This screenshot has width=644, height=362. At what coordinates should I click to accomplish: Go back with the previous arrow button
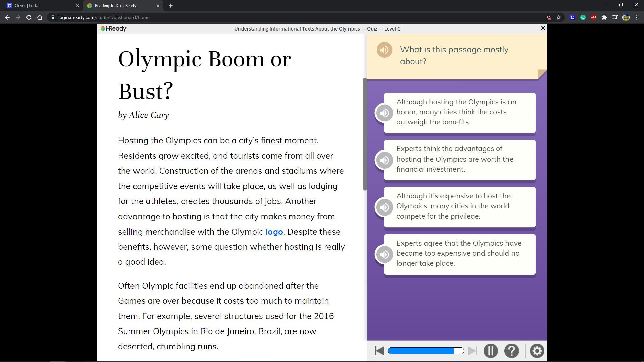coord(379,351)
